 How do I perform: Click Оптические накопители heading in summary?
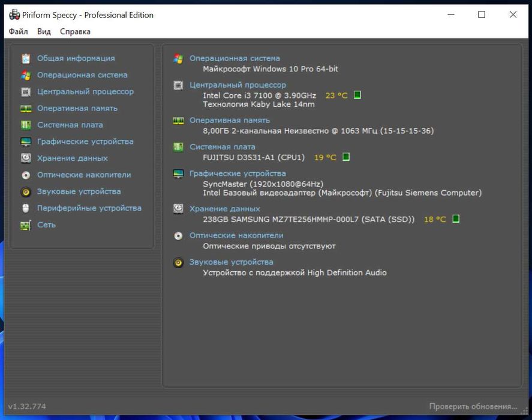(236, 236)
